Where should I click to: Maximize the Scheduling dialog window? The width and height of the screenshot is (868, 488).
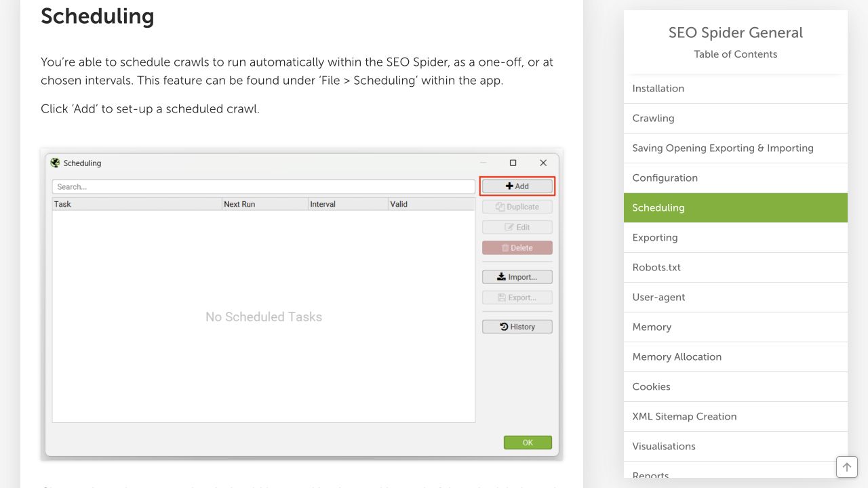point(513,163)
